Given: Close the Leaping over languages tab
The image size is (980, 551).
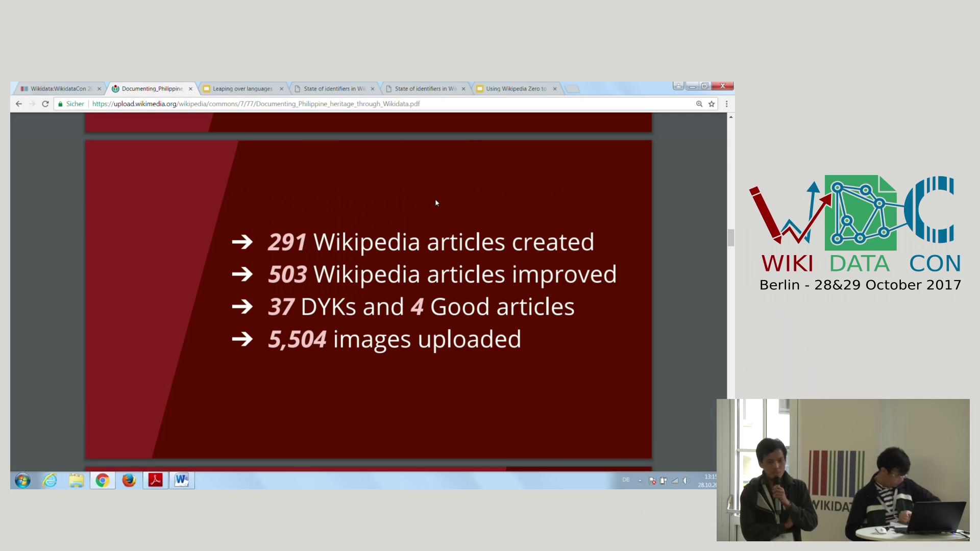Looking at the screenshot, I should tap(281, 89).
